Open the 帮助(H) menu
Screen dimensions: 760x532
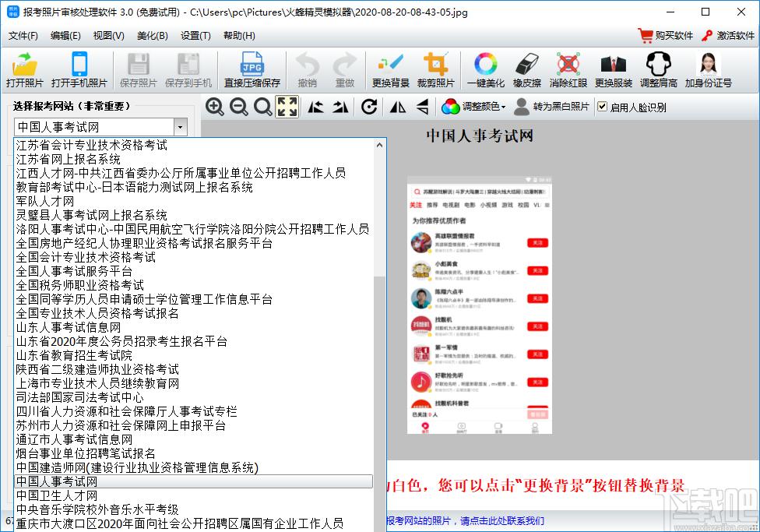pos(239,35)
